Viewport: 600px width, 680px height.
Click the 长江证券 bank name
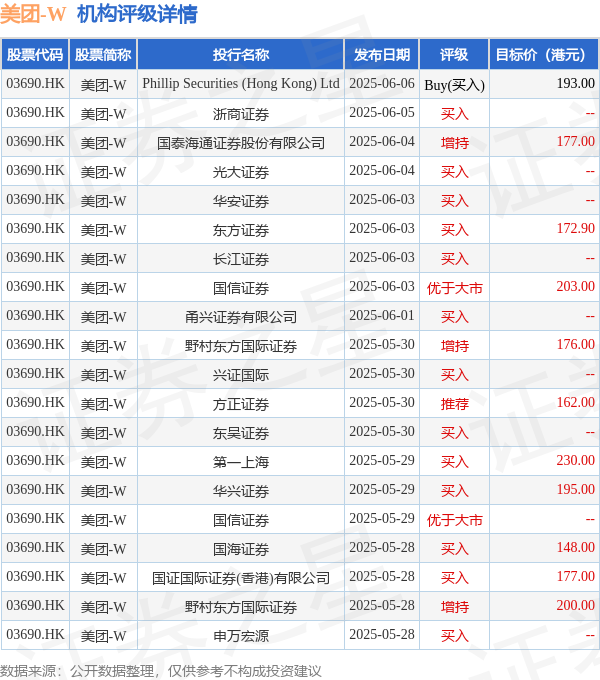[x=241, y=259]
